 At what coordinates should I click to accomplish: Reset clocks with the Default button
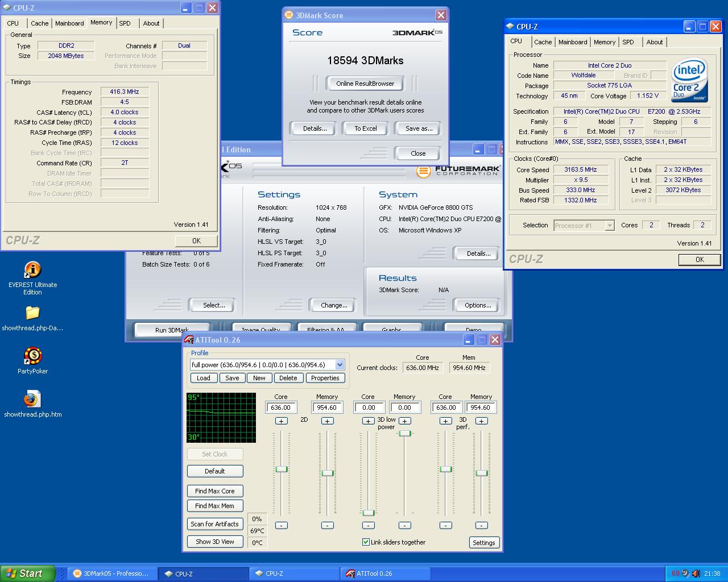(x=215, y=471)
